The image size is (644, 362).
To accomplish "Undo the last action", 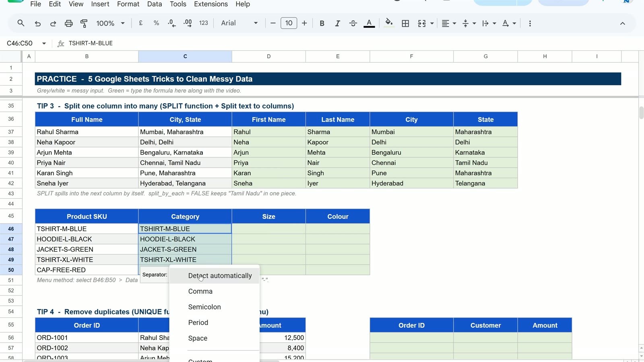I will [37, 23].
